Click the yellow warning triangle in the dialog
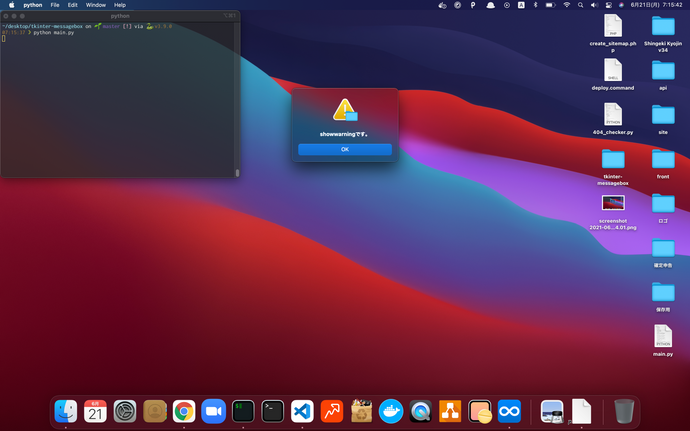This screenshot has height=431, width=690. click(344, 109)
